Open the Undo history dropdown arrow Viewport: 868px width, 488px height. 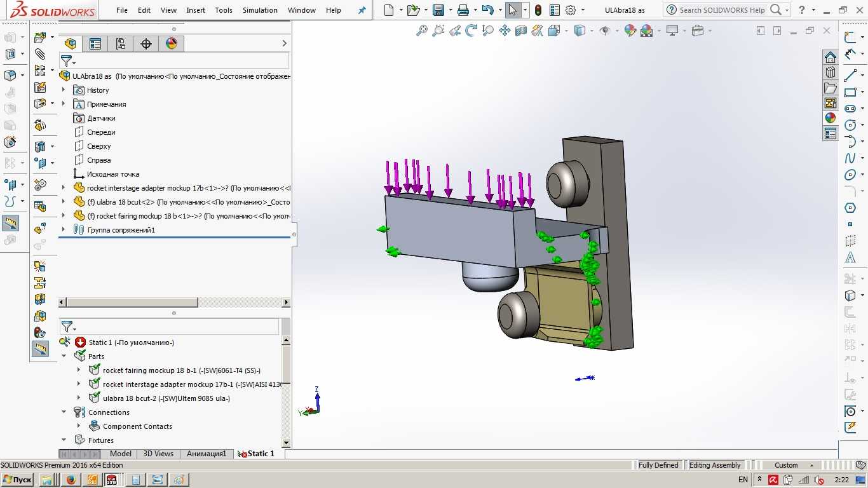499,11
